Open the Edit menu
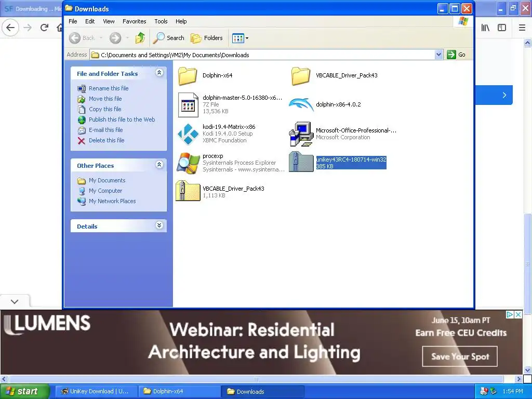Viewport: 532px width, 399px height. click(90, 21)
